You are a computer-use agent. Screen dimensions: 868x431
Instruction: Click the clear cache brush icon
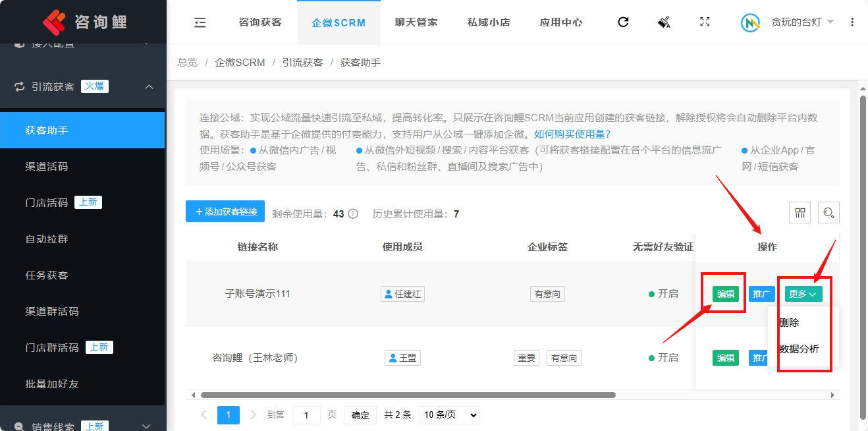(x=664, y=22)
